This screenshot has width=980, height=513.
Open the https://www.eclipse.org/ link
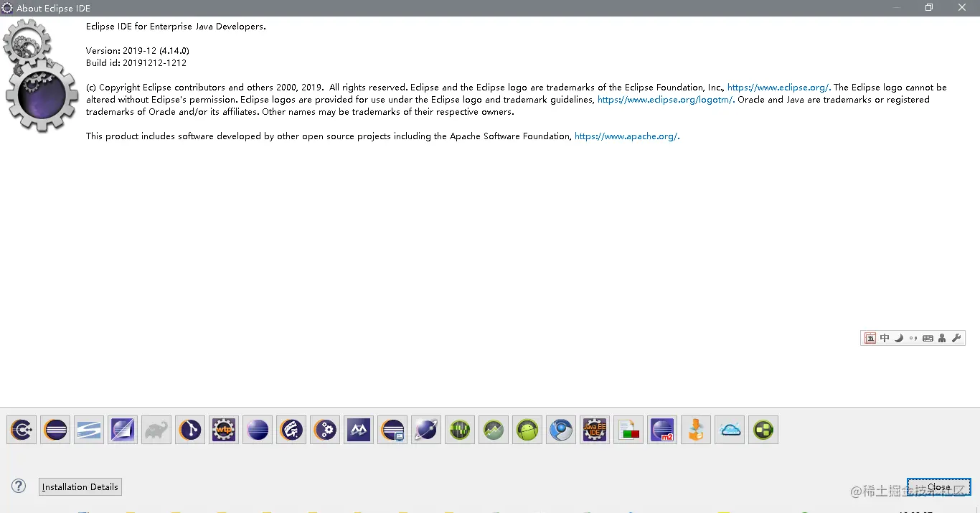779,88
